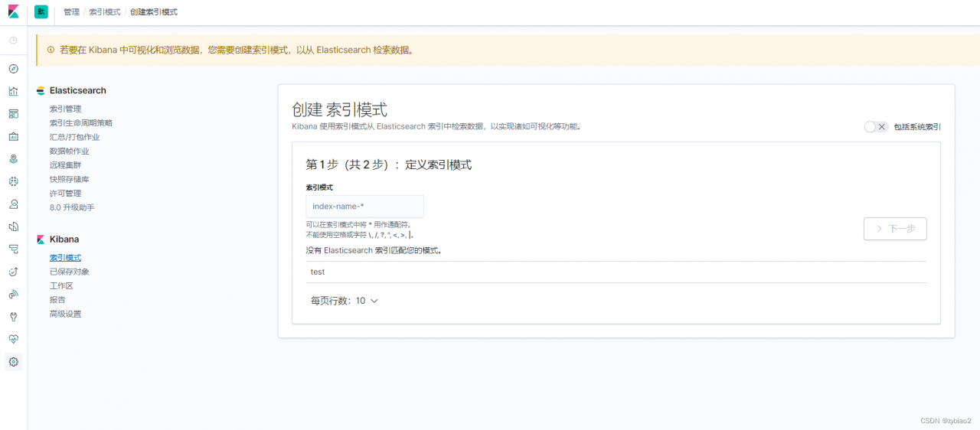Open Visualize via the bar chart icon

13,91
